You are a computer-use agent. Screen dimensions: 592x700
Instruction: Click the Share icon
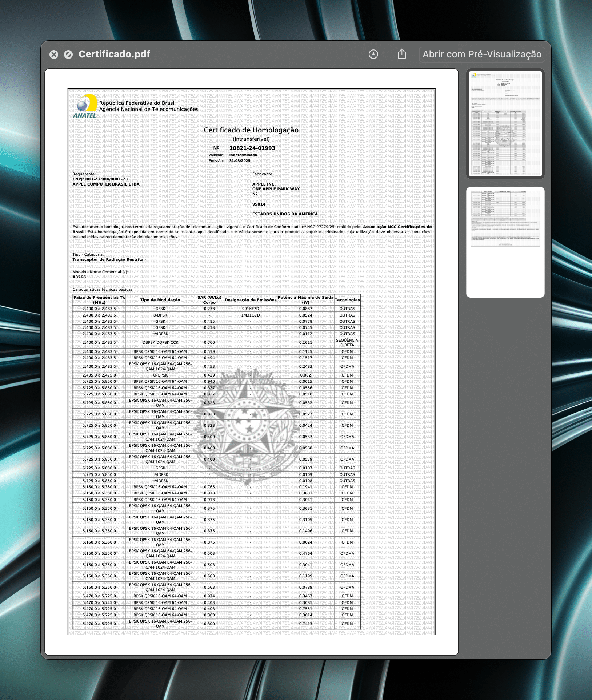402,54
